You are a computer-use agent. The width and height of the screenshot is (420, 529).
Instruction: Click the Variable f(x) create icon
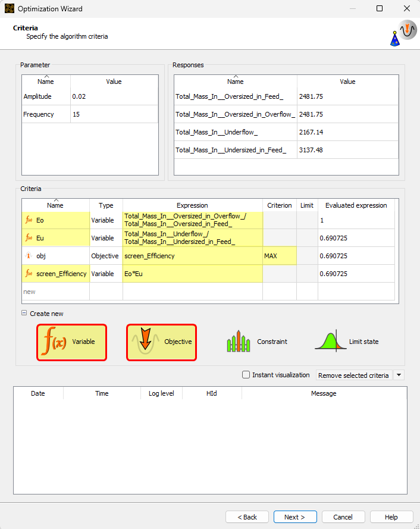coord(55,342)
